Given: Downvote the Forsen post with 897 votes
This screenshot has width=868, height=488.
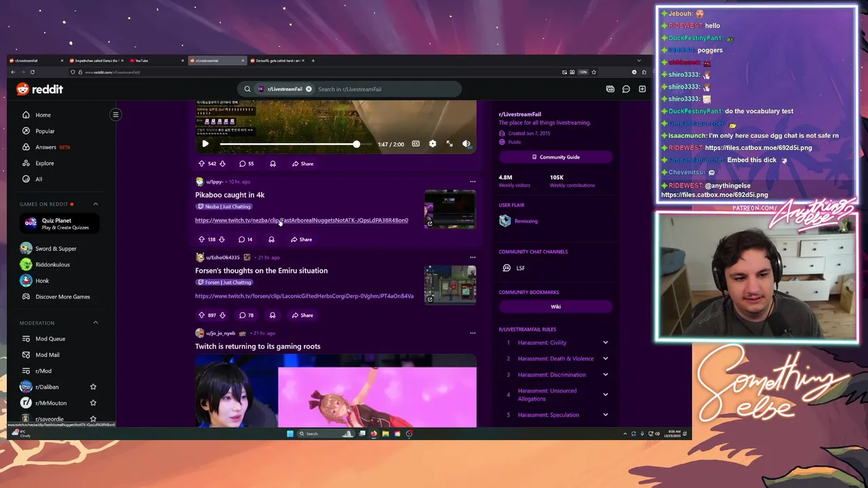Looking at the screenshot, I should click(x=222, y=315).
